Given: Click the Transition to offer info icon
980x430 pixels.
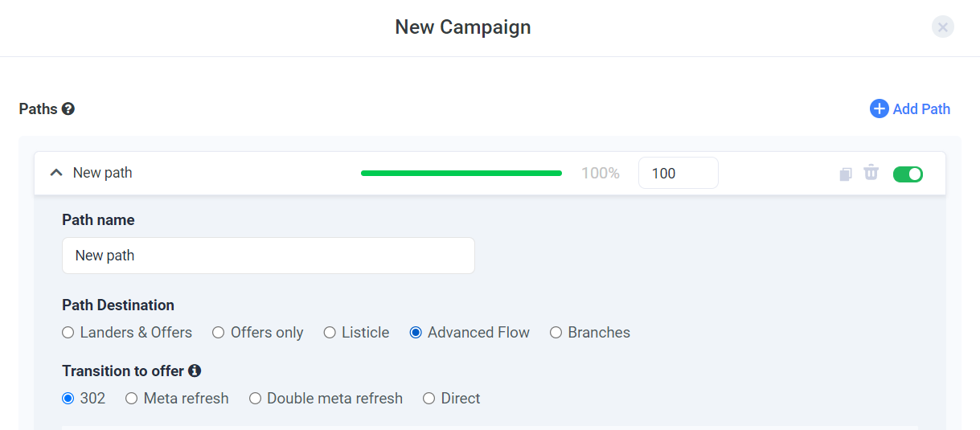Looking at the screenshot, I should pyautogui.click(x=195, y=371).
